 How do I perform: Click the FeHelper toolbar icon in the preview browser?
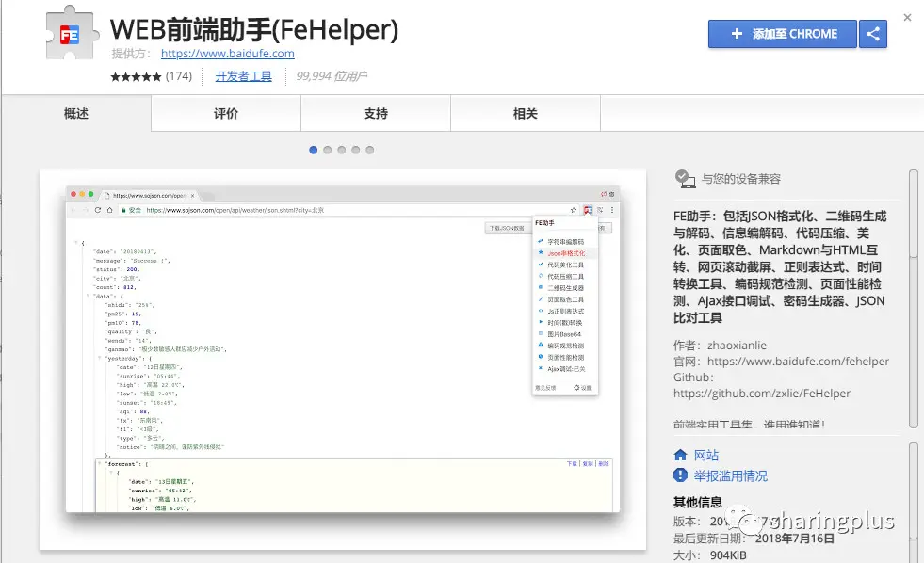click(588, 210)
